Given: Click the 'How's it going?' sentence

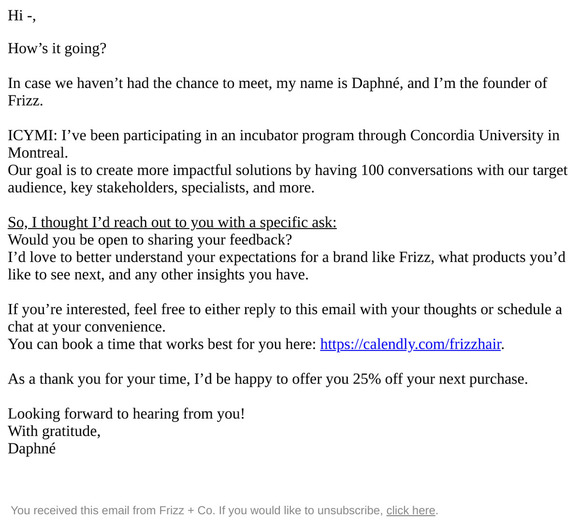Looking at the screenshot, I should click(x=57, y=48).
